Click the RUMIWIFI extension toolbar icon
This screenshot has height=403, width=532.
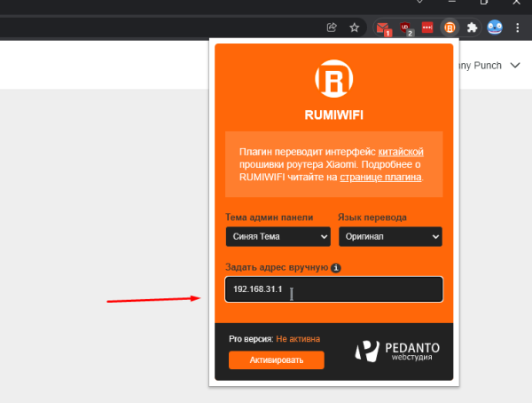450,28
